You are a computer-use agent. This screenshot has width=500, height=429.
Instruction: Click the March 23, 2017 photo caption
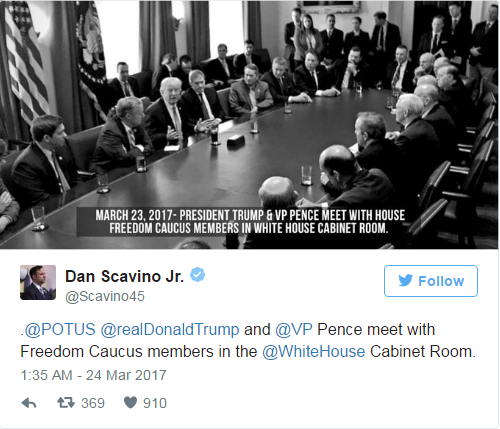250,222
